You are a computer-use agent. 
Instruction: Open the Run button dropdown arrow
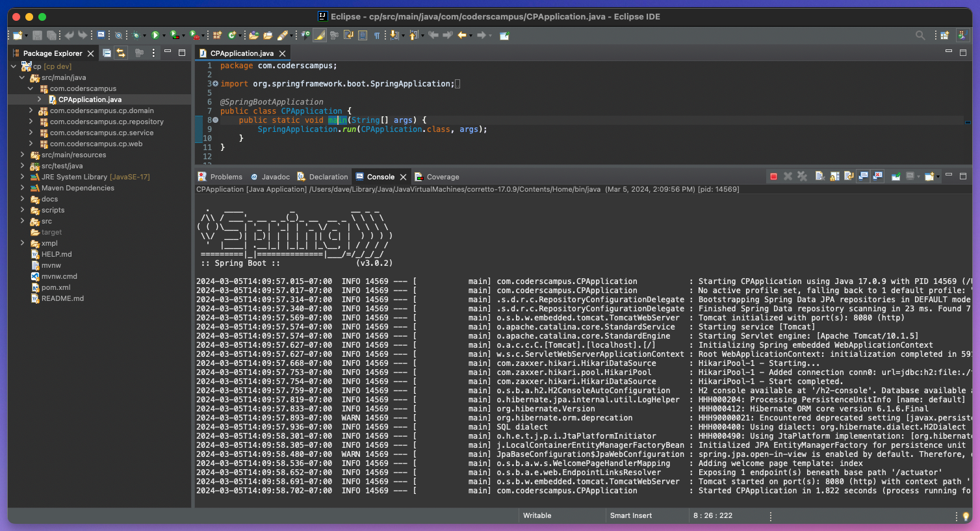point(164,36)
